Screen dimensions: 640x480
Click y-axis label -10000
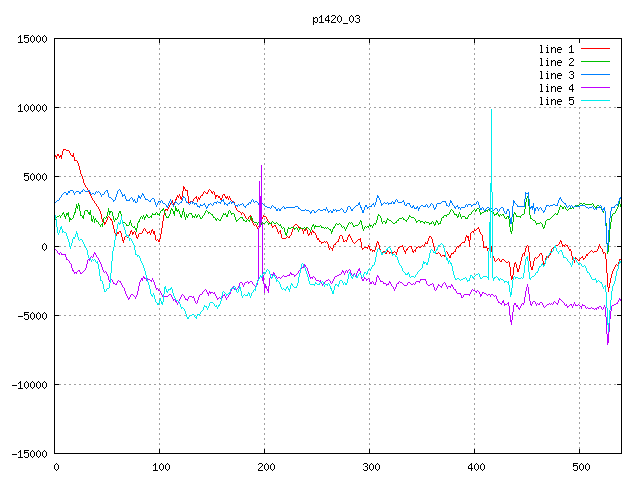(x=29, y=385)
